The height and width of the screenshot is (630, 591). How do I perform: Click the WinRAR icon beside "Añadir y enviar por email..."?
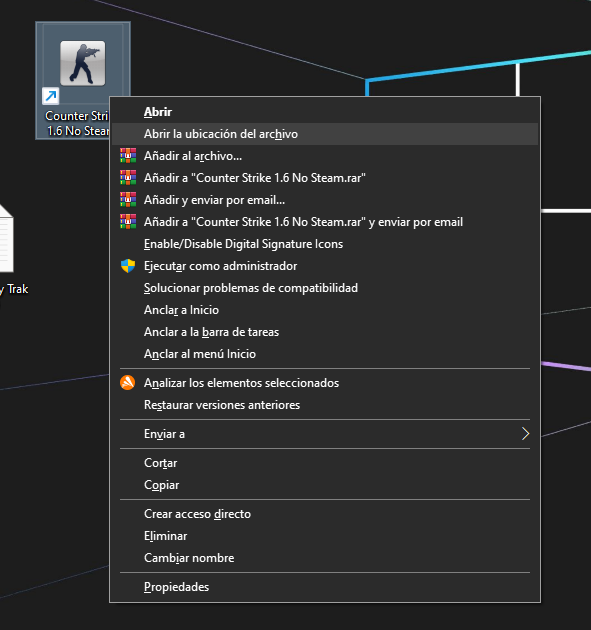point(128,200)
